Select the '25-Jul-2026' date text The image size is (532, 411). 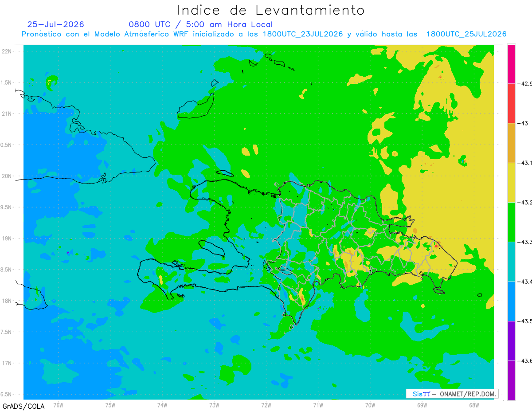click(55, 24)
